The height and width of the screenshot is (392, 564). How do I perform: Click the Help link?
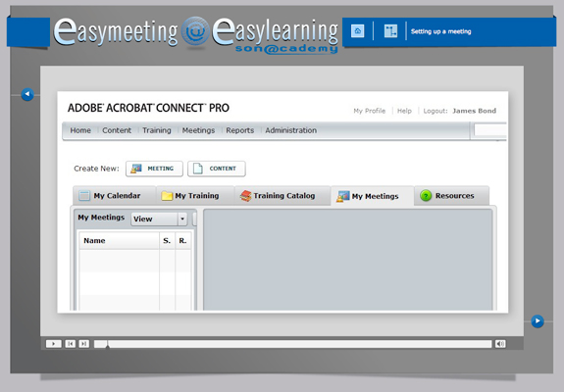(404, 111)
